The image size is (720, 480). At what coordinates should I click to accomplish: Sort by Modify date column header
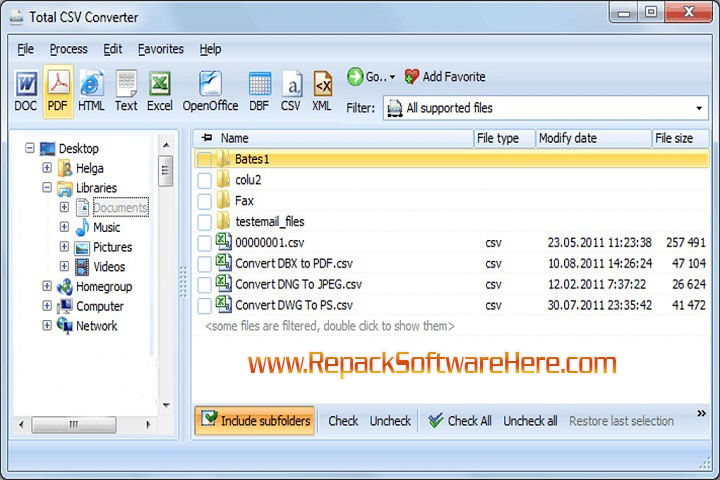[593, 138]
